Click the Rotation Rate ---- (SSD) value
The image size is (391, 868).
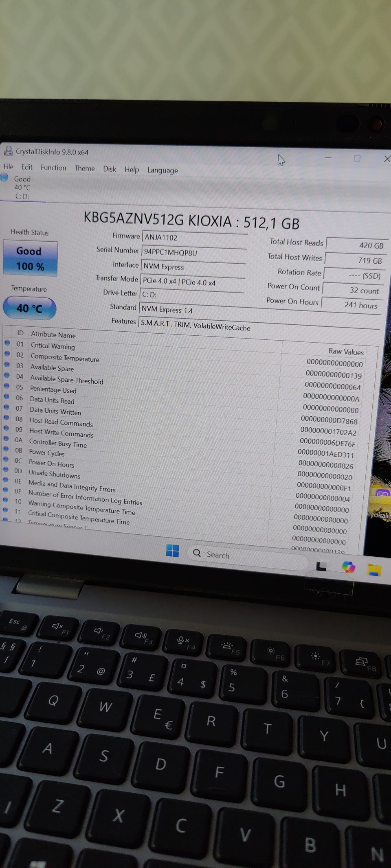354,275
